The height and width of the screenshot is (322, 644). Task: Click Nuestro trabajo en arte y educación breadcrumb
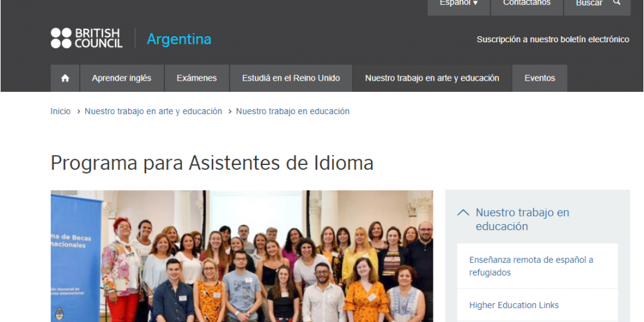point(153,111)
